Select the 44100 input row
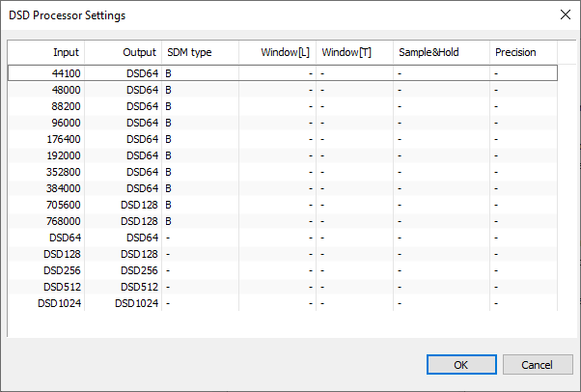This screenshot has width=581, height=392. click(283, 73)
